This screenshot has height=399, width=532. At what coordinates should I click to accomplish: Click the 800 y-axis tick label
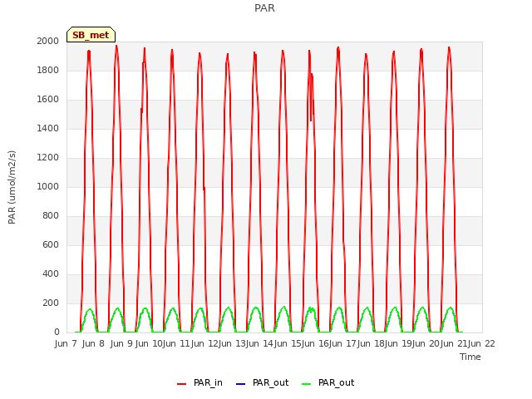coord(51,216)
